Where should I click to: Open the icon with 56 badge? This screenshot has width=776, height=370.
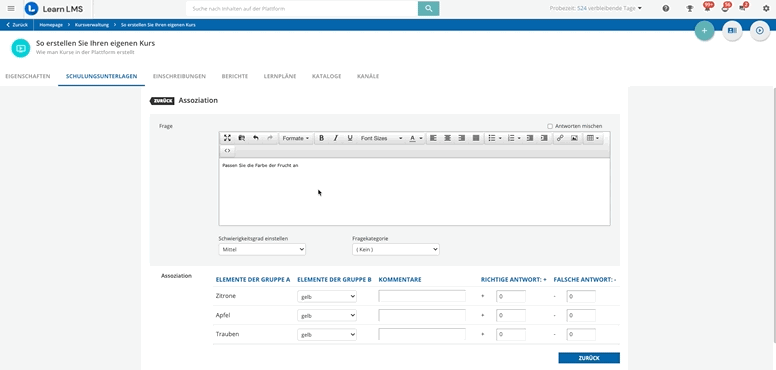pos(726,7)
